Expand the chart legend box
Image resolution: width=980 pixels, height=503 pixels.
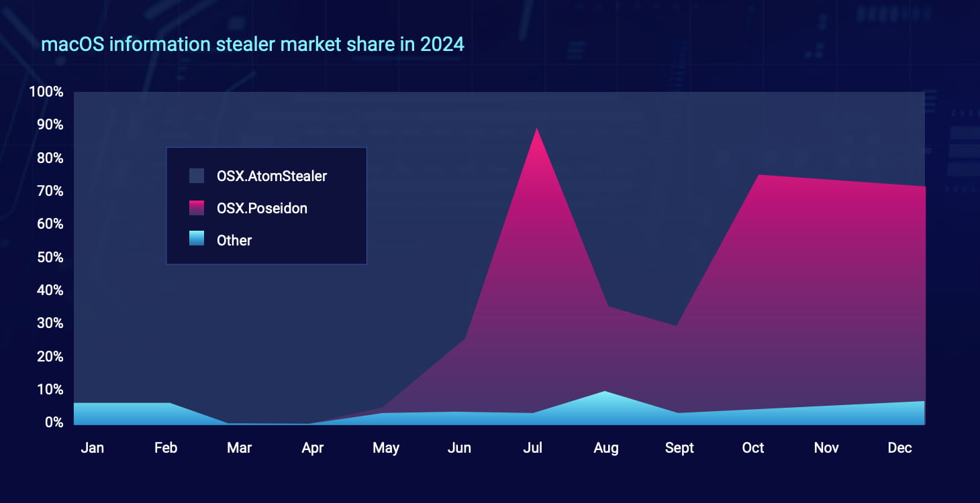point(266,205)
